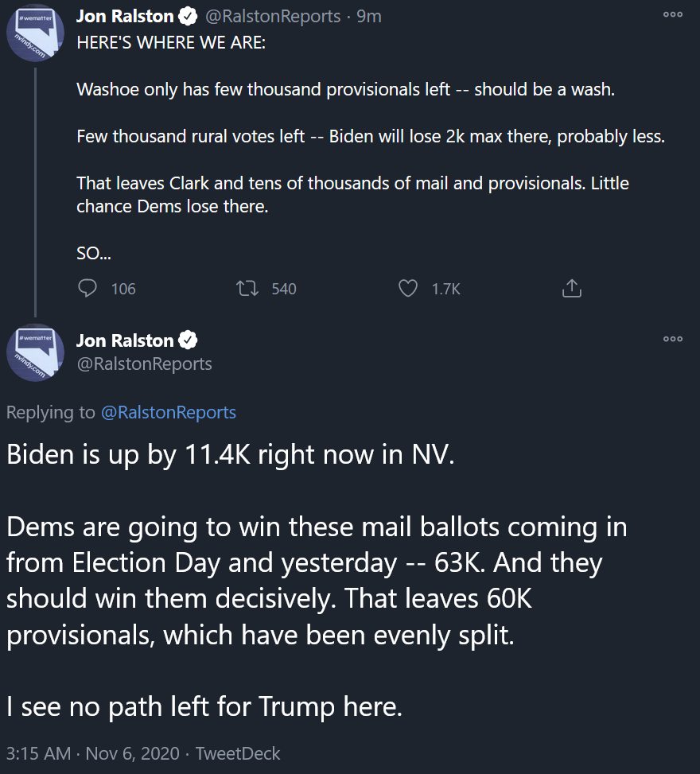
Task: Click the reply icon with 106 replies
Action: coord(88,288)
